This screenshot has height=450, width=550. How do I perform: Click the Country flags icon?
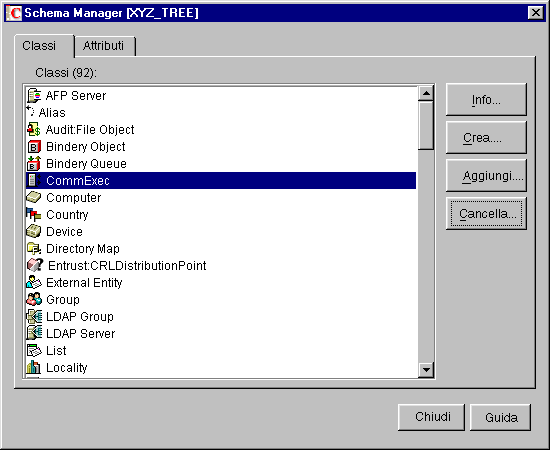pyautogui.click(x=34, y=214)
